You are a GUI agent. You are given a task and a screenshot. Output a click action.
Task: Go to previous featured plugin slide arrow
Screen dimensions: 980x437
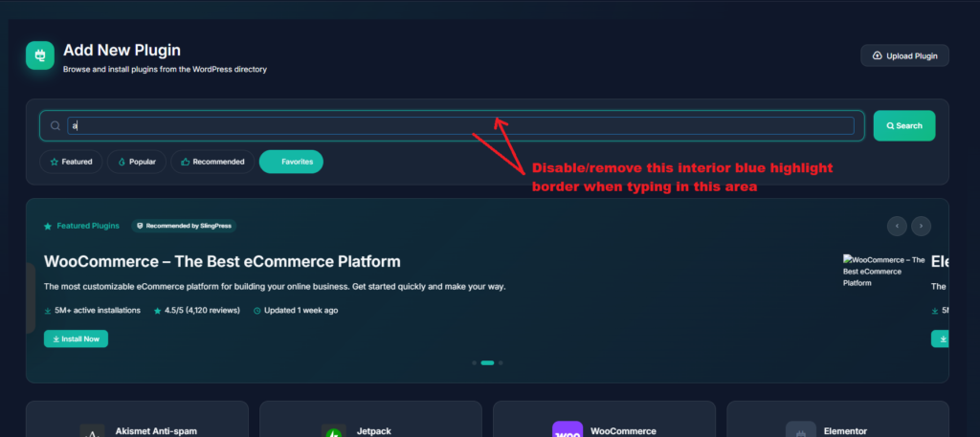897,226
